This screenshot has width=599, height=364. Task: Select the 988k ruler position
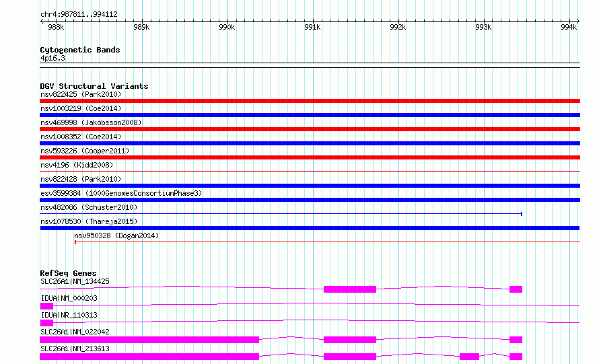[56, 27]
